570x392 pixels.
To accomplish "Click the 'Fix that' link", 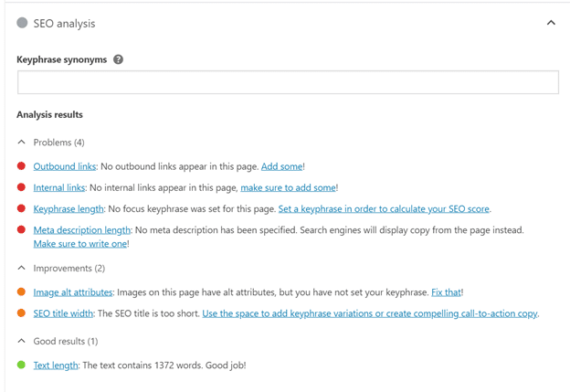I will 446,292.
